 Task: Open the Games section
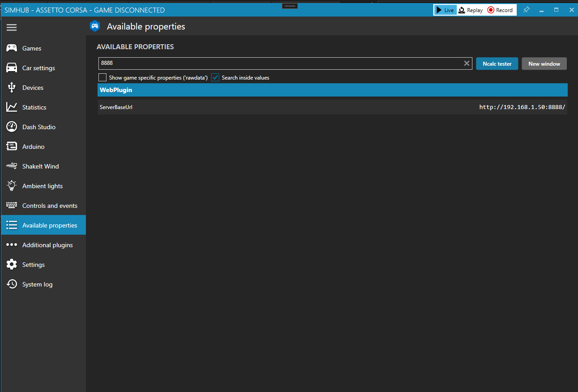tap(32, 48)
